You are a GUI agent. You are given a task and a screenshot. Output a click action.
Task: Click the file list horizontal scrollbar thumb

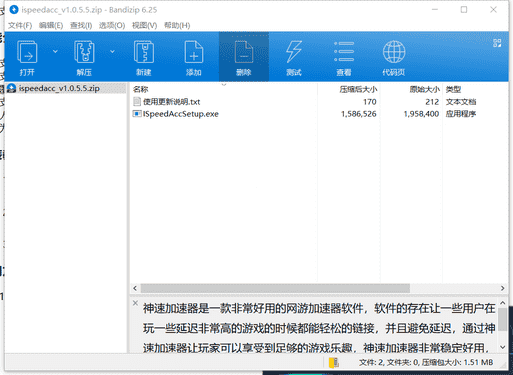point(275,288)
